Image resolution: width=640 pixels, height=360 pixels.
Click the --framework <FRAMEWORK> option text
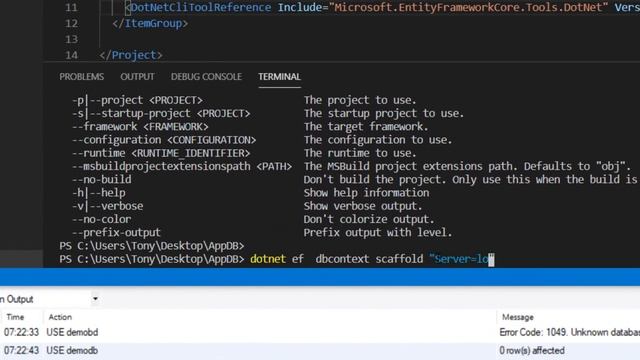coord(140,127)
